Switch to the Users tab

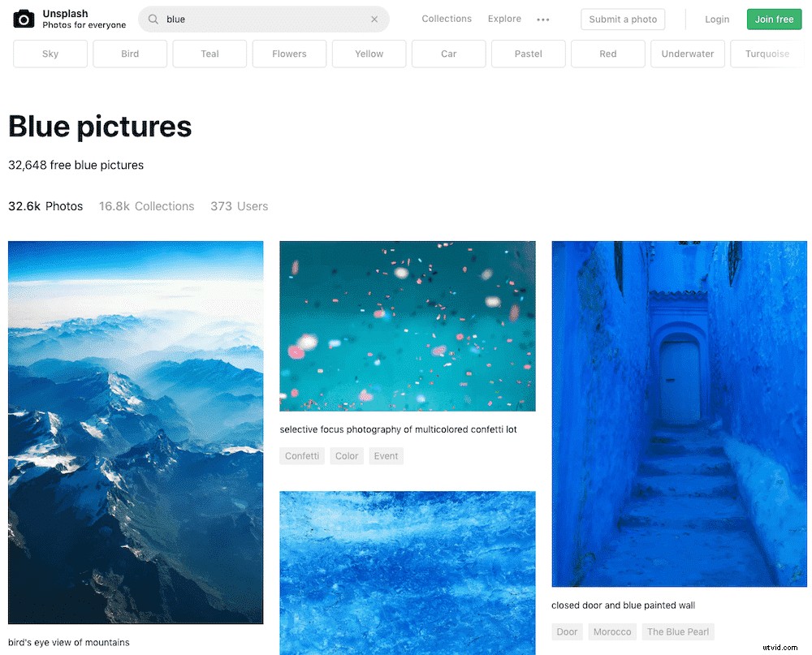[x=239, y=206]
